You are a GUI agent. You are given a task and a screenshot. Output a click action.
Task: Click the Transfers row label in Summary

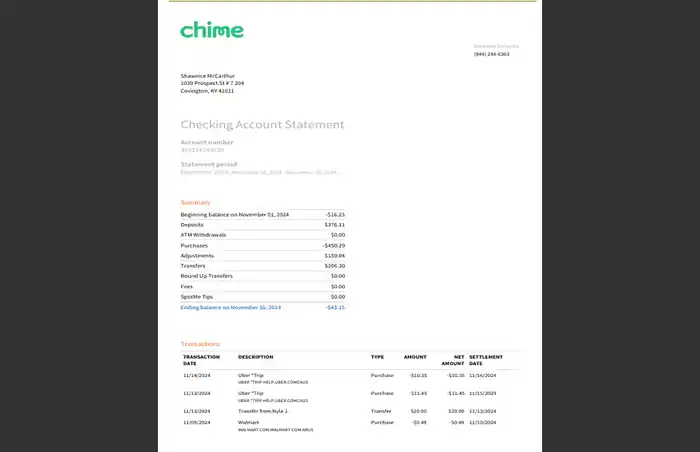pos(193,266)
